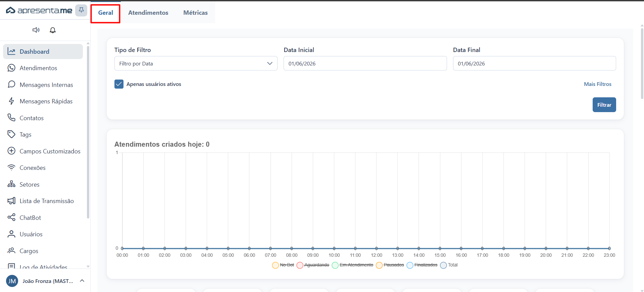Image resolution: width=644 pixels, height=292 pixels.
Task: Toggle No Bot series in chart legend
Action: [283, 265]
